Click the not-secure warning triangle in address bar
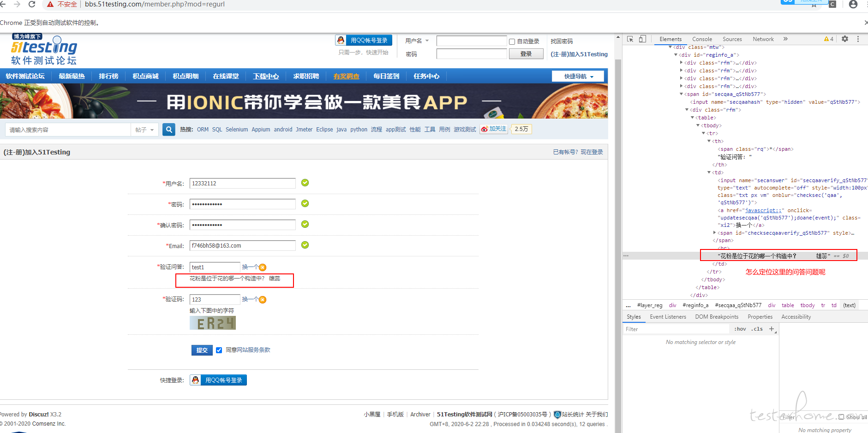Image resolution: width=868 pixels, height=433 pixels. click(50, 4)
